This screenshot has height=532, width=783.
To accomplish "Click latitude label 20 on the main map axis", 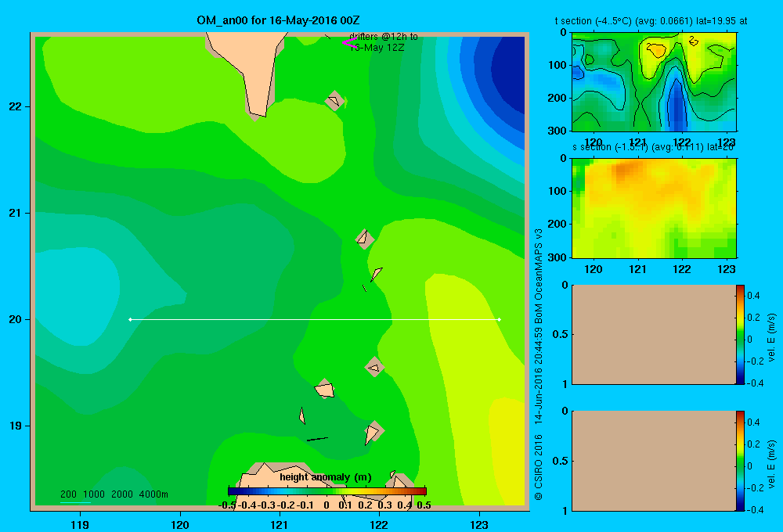I will (16, 319).
